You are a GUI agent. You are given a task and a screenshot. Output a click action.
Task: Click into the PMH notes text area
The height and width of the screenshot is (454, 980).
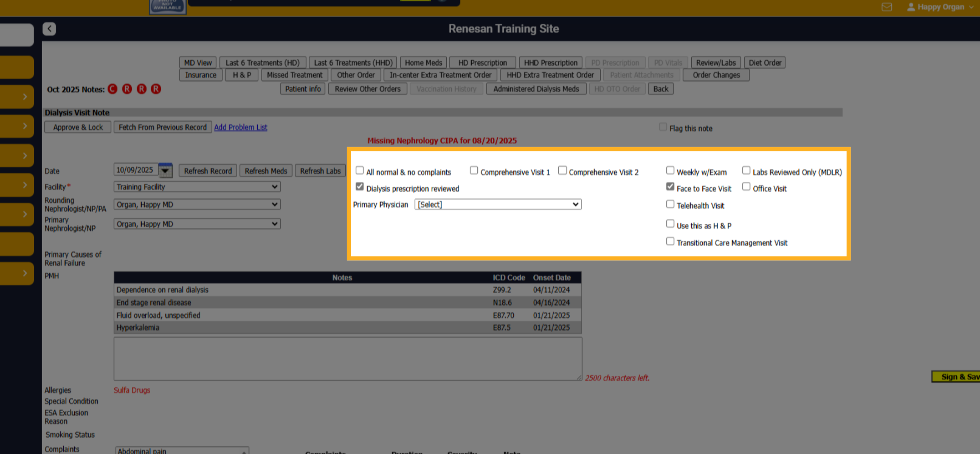tap(348, 359)
